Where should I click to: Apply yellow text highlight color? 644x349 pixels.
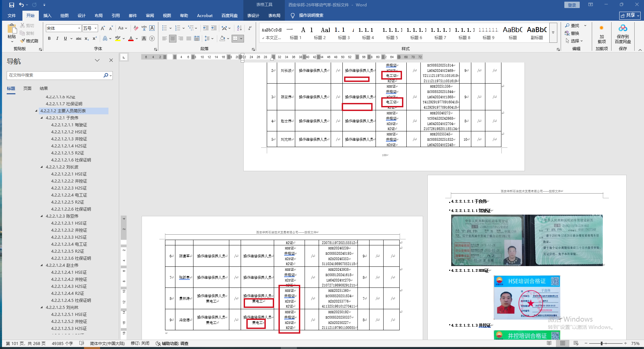(x=117, y=38)
